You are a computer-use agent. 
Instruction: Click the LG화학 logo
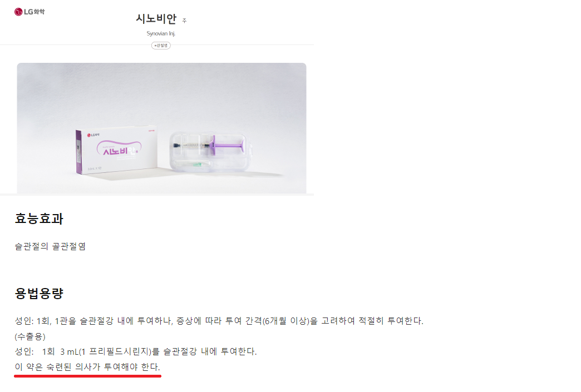[x=29, y=12]
